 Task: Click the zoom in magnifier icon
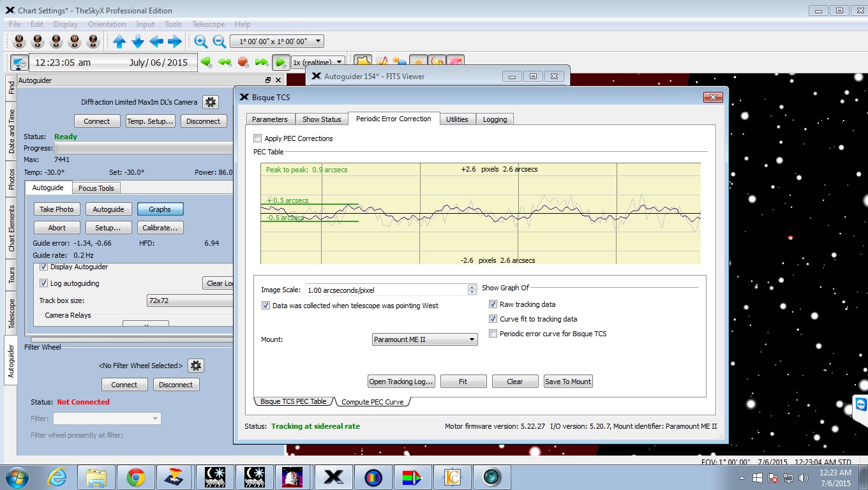pyautogui.click(x=200, y=41)
